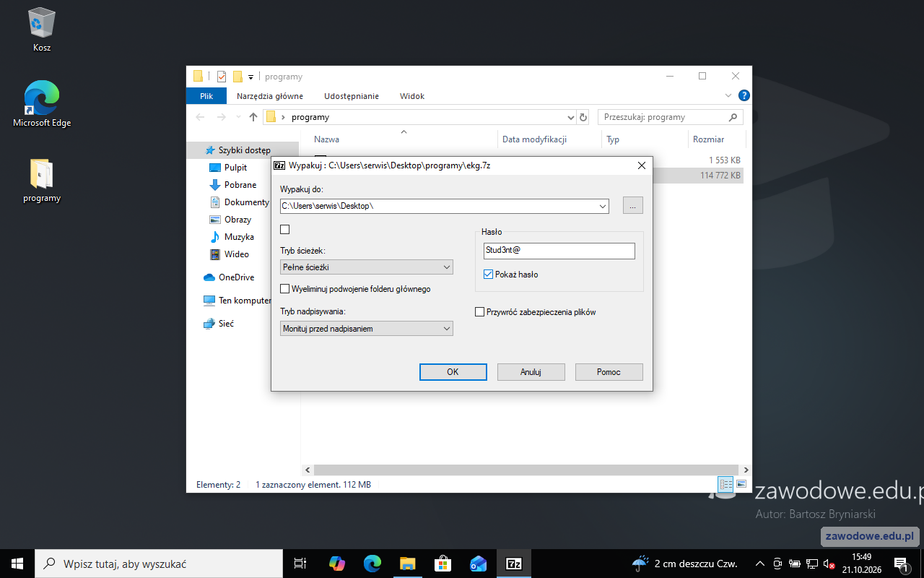Click the Copilot icon in the taskbar
The height and width of the screenshot is (578, 924).
point(337,564)
